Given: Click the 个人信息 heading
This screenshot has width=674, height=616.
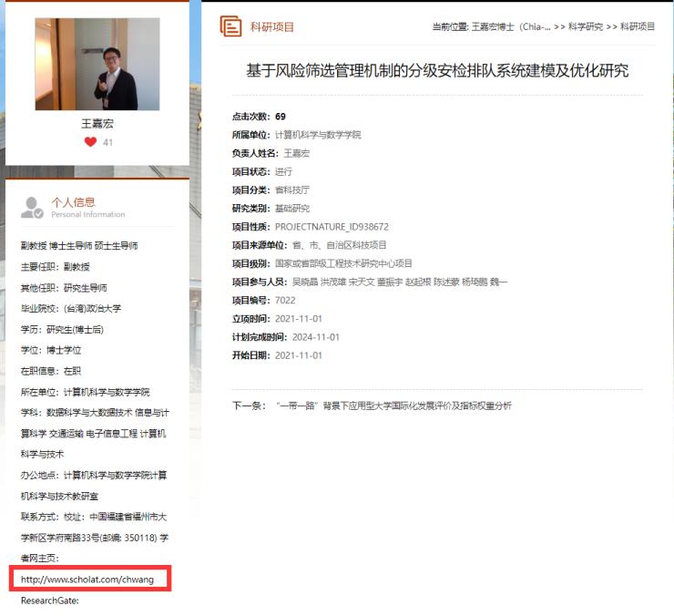Looking at the screenshot, I should 73,201.
